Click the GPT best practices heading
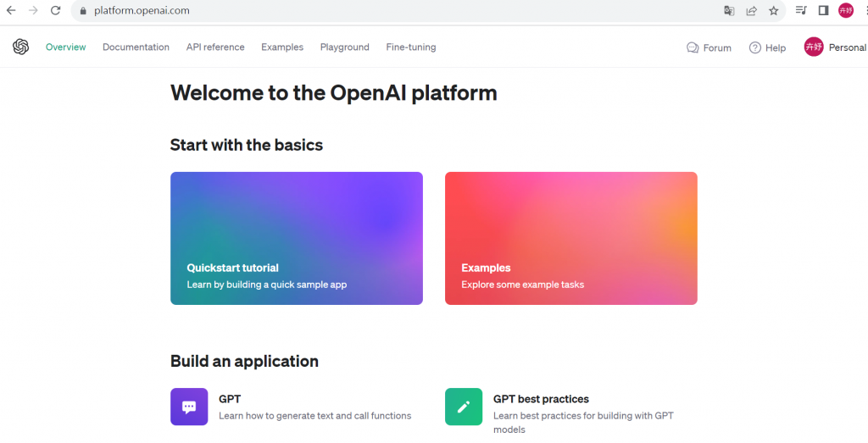This screenshot has width=868, height=443. (541, 399)
